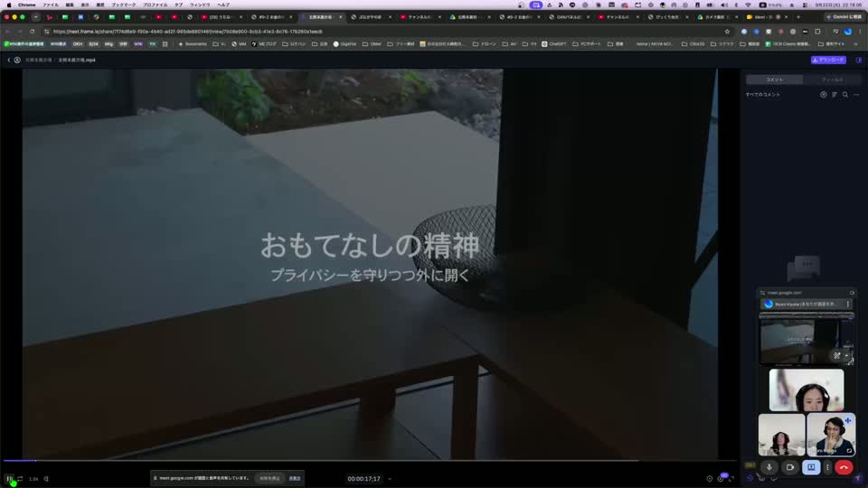Open presenter tile three-dot menu
868x488 pixels.
(847, 304)
